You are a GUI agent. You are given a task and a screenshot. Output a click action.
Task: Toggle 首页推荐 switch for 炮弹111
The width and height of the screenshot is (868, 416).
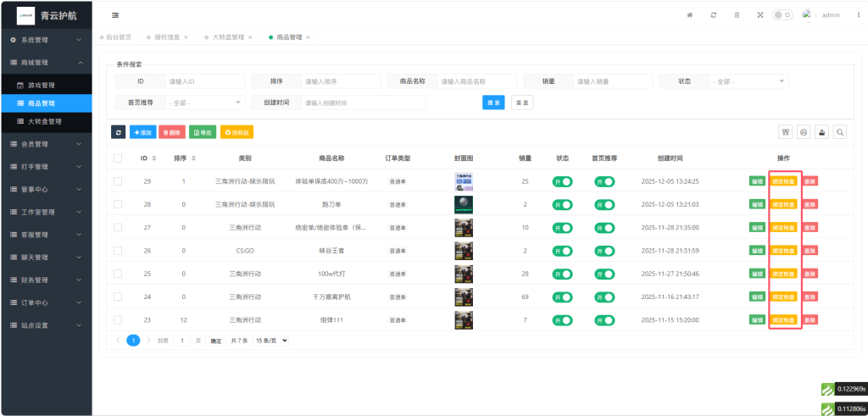tap(604, 319)
